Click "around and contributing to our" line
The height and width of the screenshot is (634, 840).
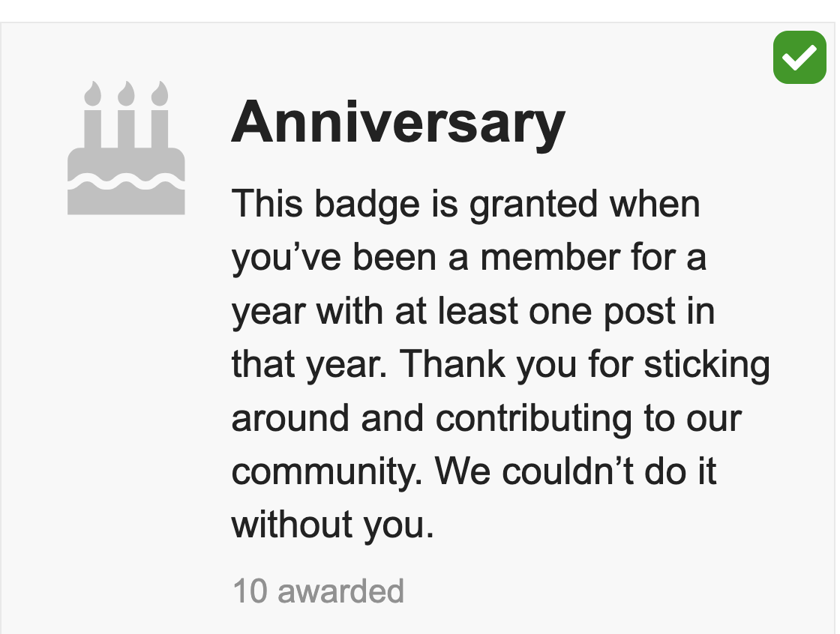pyautogui.click(x=486, y=418)
